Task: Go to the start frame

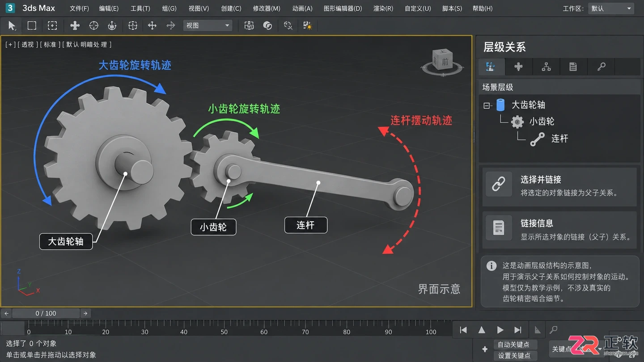Action: pos(463,330)
